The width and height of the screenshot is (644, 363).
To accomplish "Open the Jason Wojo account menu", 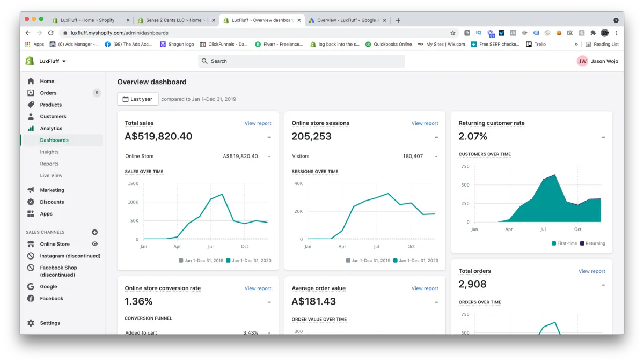I will (x=597, y=61).
